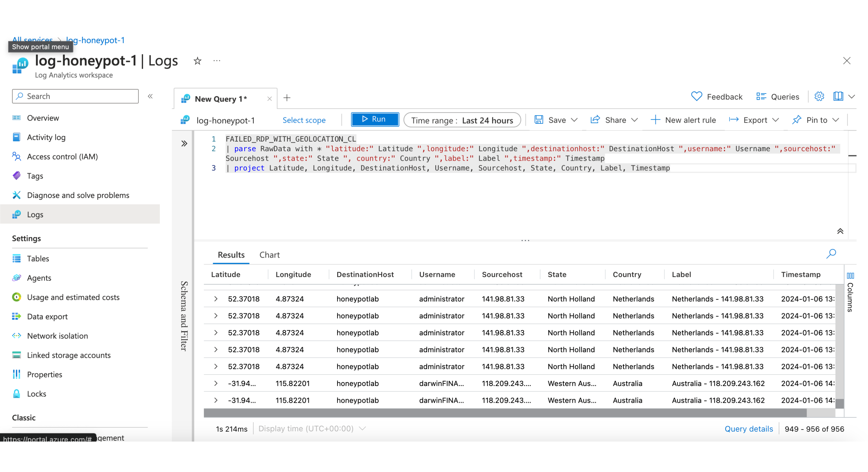
Task: Collapse the query editor with double chevron
Action: [x=840, y=231]
